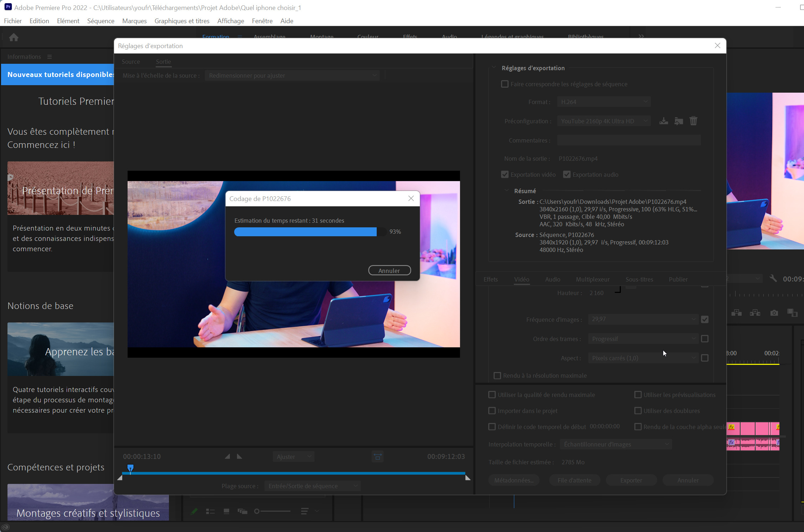Close the Codage de P1022676 dialog
The height and width of the screenshot is (532, 804).
[x=411, y=198]
